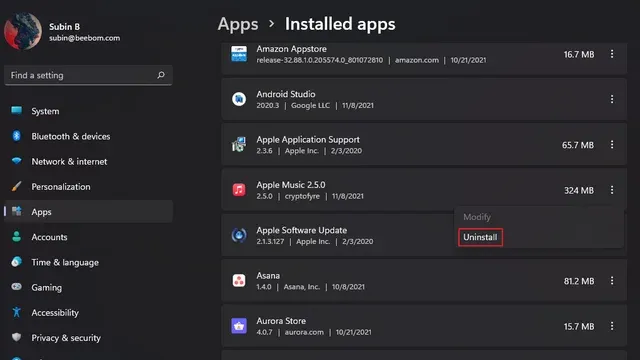Click the System sidebar icon

(x=17, y=111)
